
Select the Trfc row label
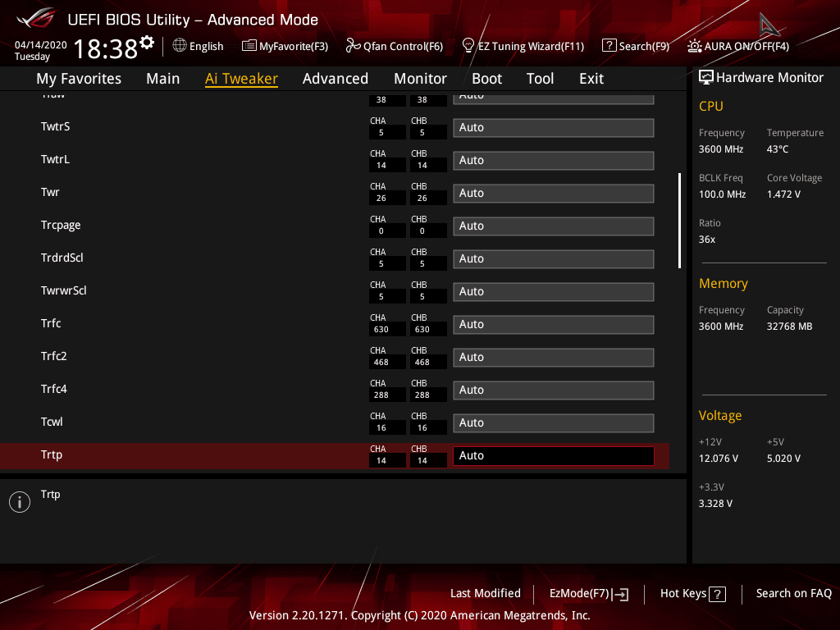point(51,323)
